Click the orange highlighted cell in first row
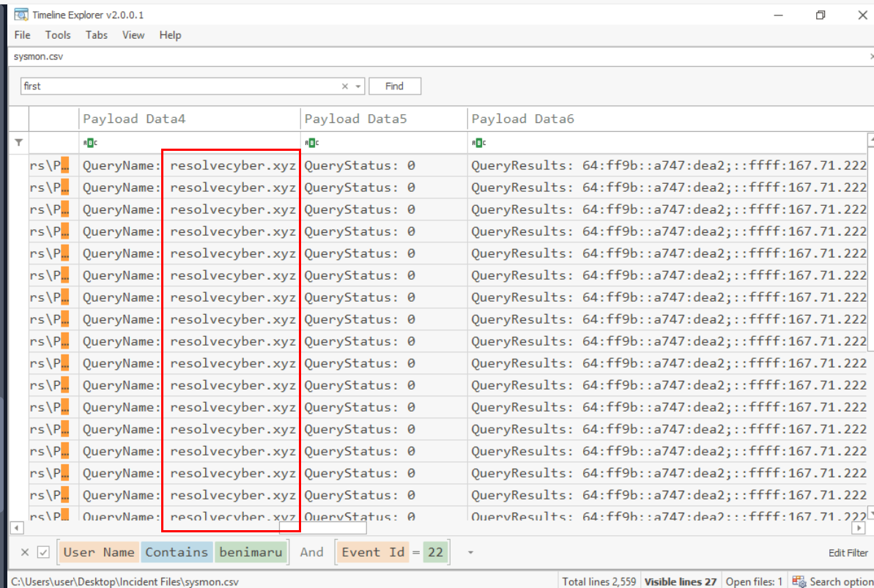The width and height of the screenshot is (874, 588). [64, 165]
